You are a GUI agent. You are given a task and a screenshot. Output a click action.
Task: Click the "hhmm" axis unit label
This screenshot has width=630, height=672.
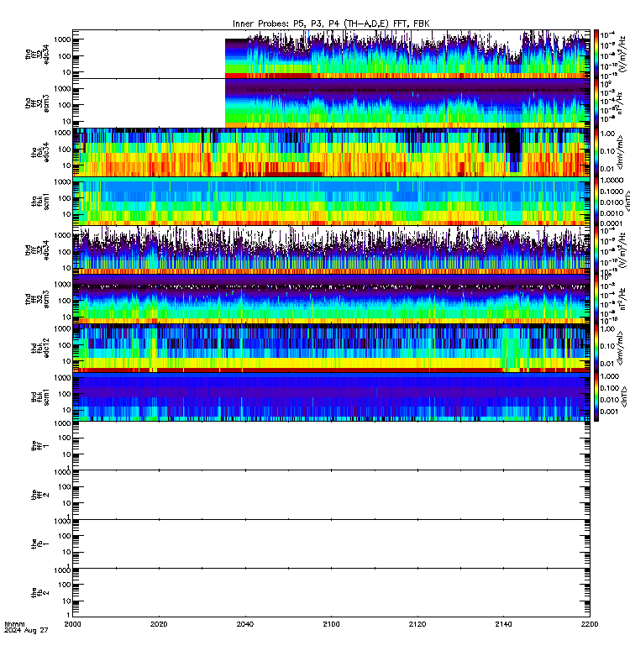pyautogui.click(x=14, y=624)
